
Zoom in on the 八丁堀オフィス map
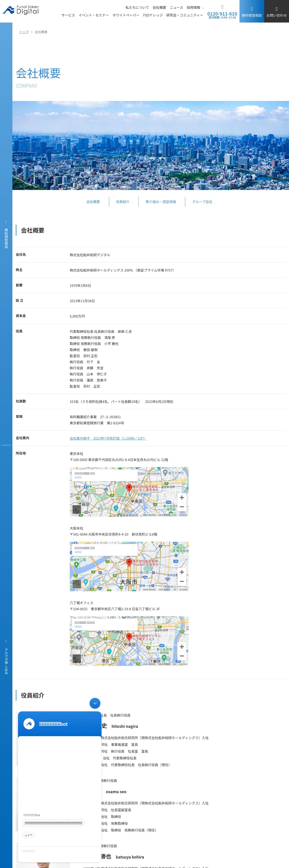(182, 647)
